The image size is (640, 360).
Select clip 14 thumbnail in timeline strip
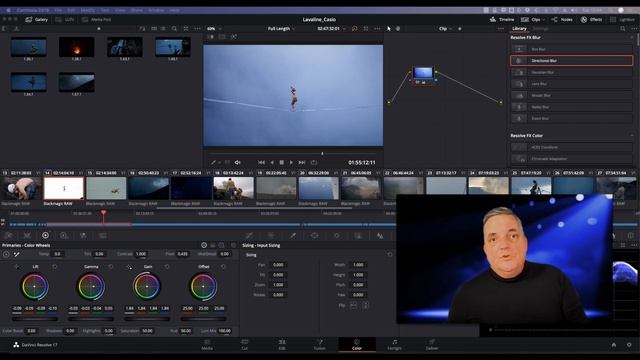[64, 188]
